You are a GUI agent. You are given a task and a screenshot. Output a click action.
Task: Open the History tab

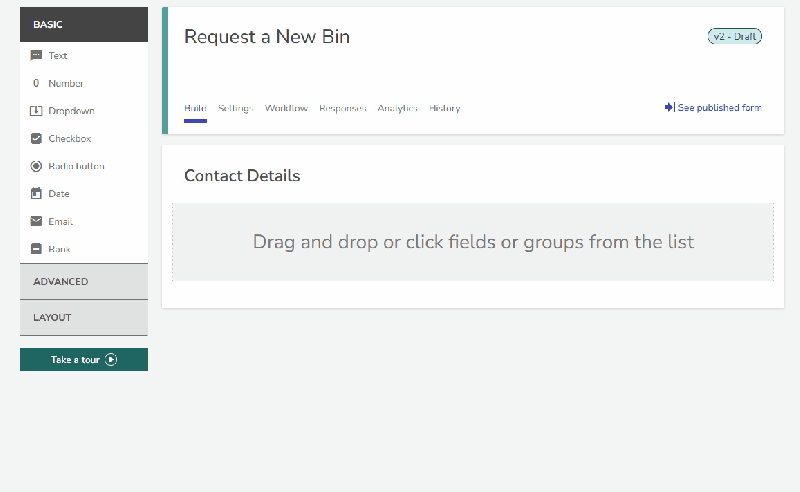coord(444,108)
